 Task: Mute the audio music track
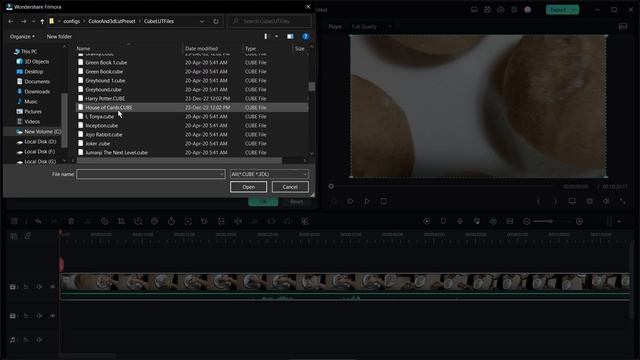(39, 340)
